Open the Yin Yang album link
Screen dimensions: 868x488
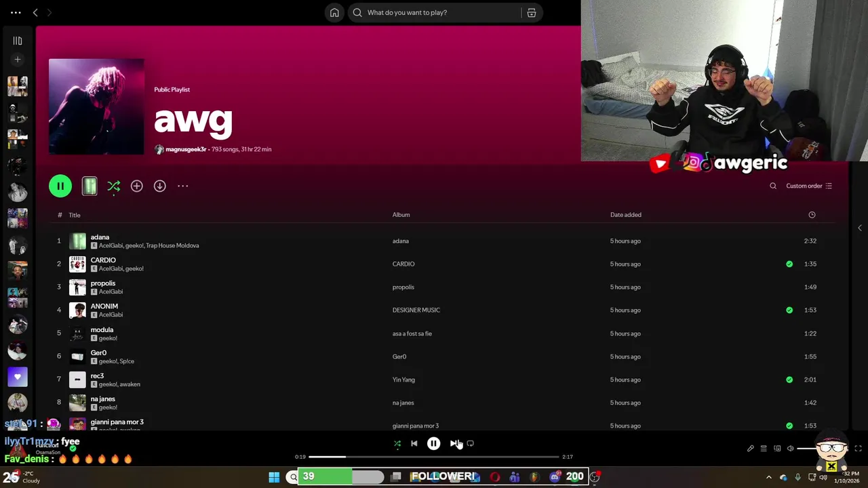403,380
